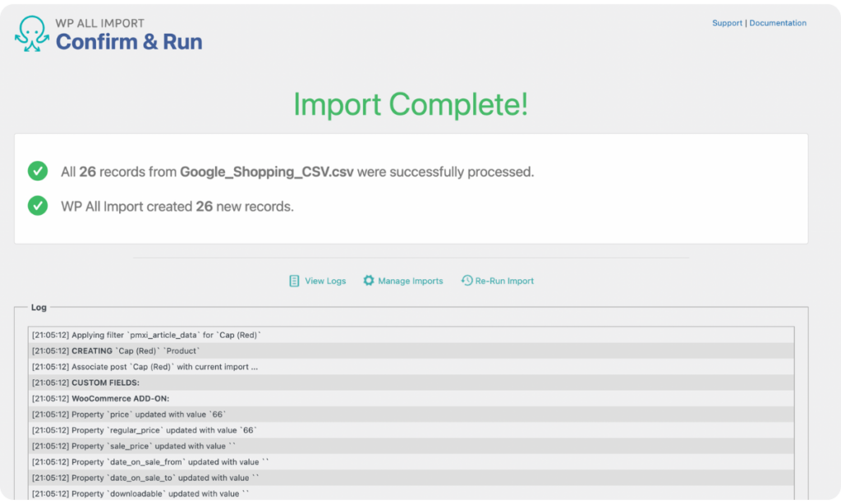The image size is (841, 504).
Task: Select the 'date_on_sale_from updated' log line
Action: click(x=411, y=461)
